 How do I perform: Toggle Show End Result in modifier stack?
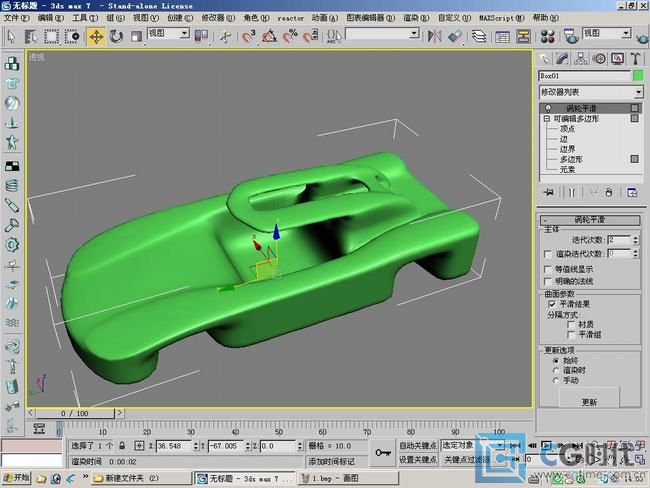572,192
